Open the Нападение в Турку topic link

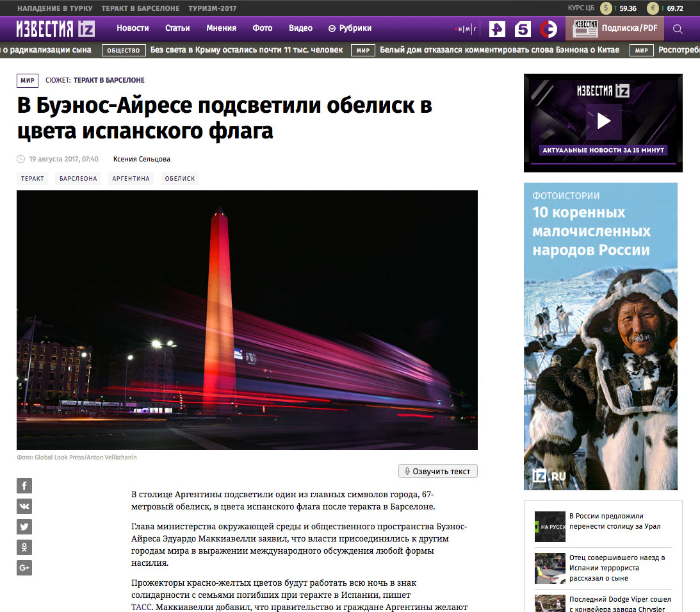click(x=55, y=8)
